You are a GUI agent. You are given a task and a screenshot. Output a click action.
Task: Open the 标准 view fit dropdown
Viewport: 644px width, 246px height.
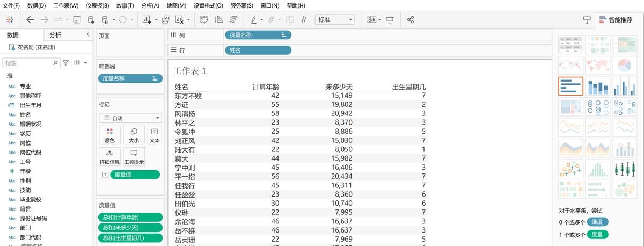tap(335, 20)
